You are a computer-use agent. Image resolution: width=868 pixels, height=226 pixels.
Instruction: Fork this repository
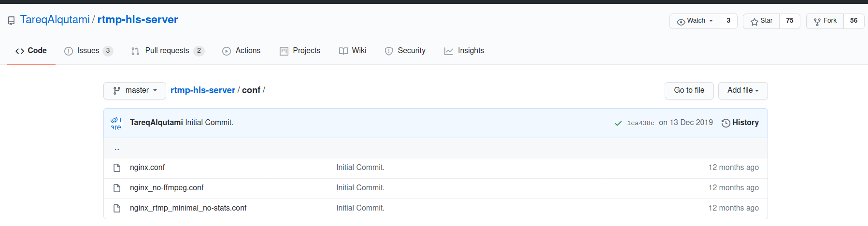coord(825,21)
